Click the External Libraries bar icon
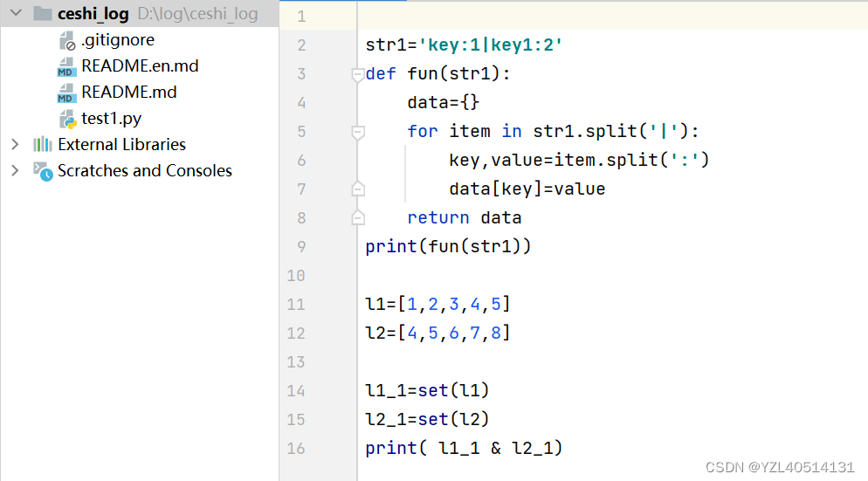 pyautogui.click(x=42, y=144)
